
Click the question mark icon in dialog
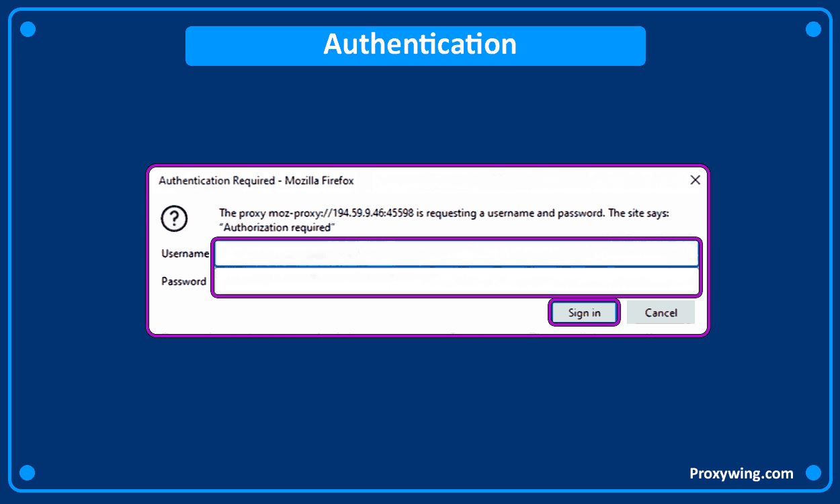pos(175,219)
